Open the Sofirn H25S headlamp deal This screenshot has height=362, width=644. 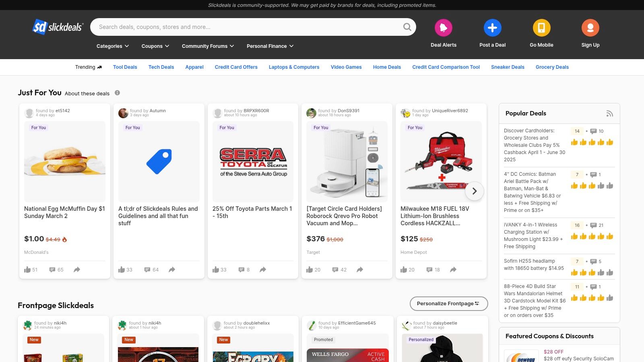click(x=534, y=265)
